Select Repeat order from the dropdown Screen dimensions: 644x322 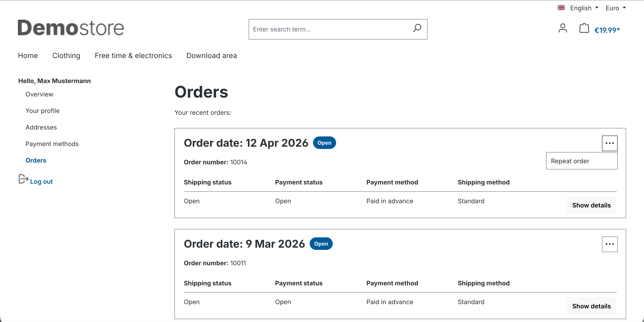[x=581, y=161]
